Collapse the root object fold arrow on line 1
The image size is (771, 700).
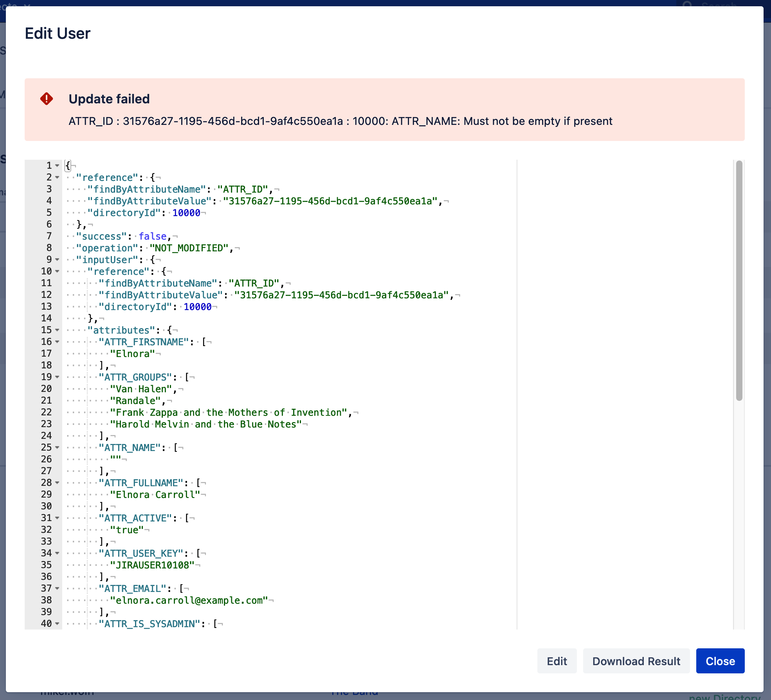[57, 166]
